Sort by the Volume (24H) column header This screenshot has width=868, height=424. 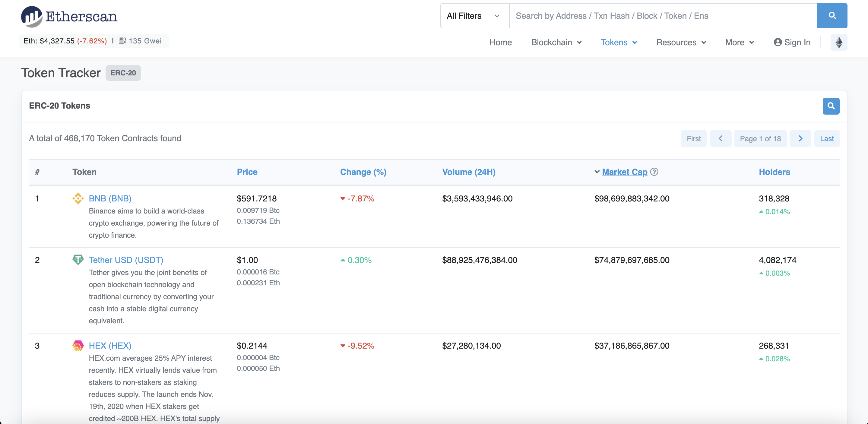(469, 172)
